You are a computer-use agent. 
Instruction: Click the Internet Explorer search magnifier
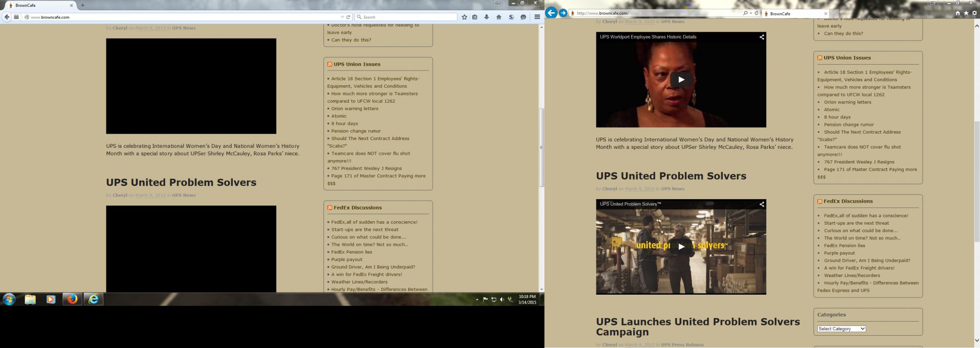click(x=745, y=13)
